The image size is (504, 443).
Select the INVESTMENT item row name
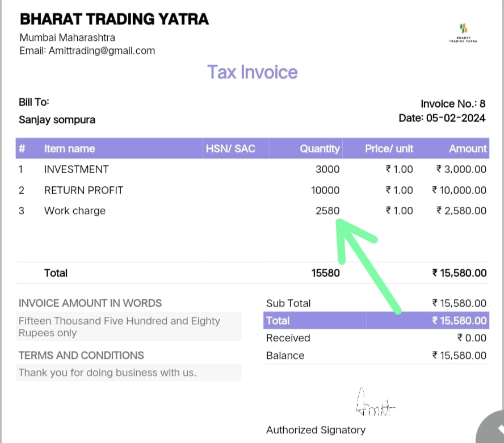76,169
